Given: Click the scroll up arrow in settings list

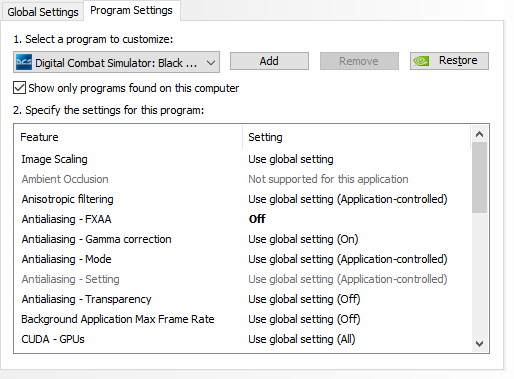Looking at the screenshot, I should (x=479, y=134).
